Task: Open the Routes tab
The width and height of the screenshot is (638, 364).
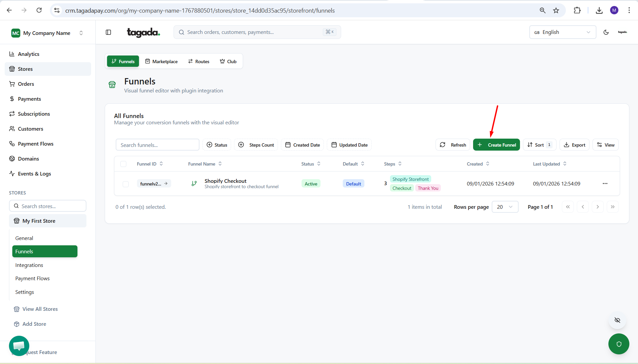Action: (199, 61)
